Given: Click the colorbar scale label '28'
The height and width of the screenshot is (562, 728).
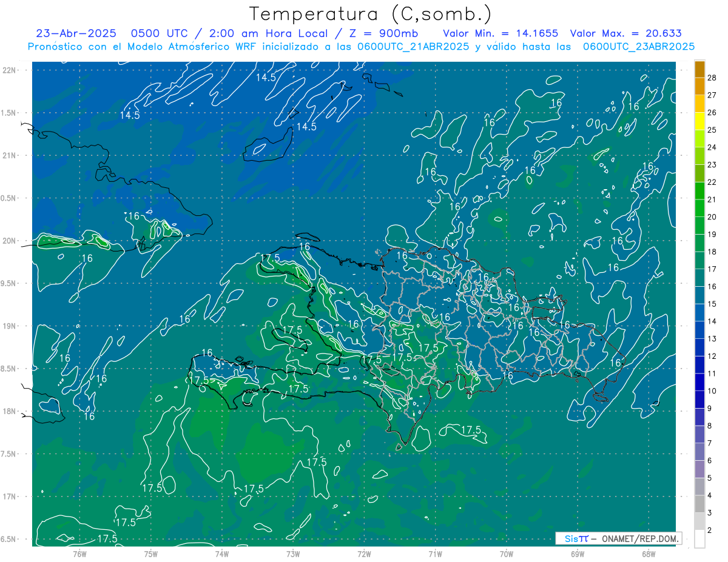Looking at the screenshot, I should 712,77.
